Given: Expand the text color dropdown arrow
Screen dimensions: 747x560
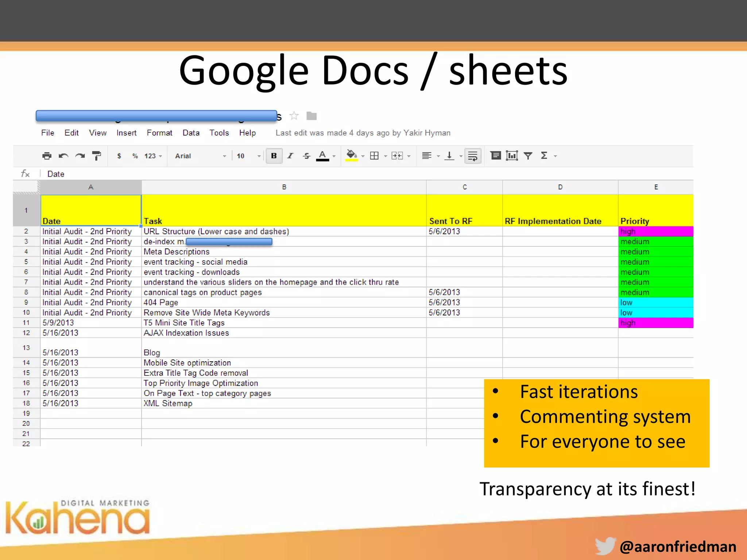Looking at the screenshot, I should pos(334,156).
